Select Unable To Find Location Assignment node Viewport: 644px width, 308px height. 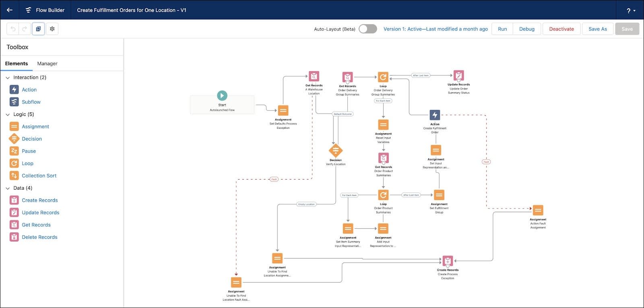[x=277, y=258]
